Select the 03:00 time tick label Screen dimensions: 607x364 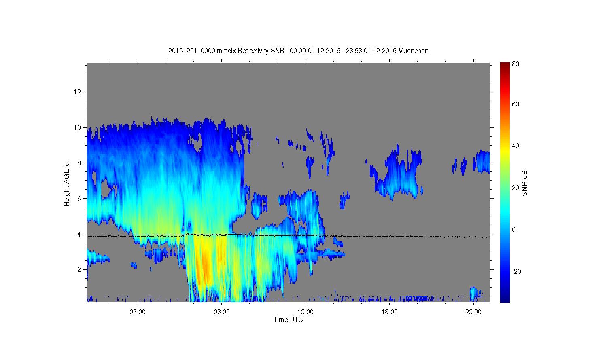(x=138, y=312)
